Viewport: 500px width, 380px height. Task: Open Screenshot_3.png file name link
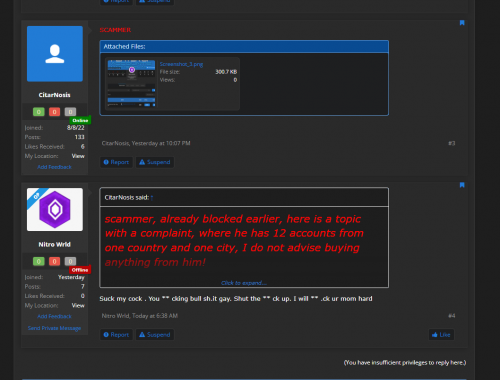181,64
